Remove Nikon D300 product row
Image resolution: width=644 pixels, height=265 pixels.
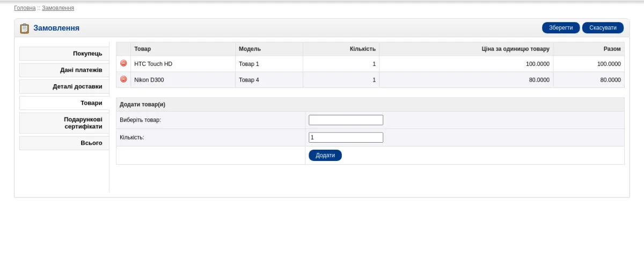click(x=123, y=79)
